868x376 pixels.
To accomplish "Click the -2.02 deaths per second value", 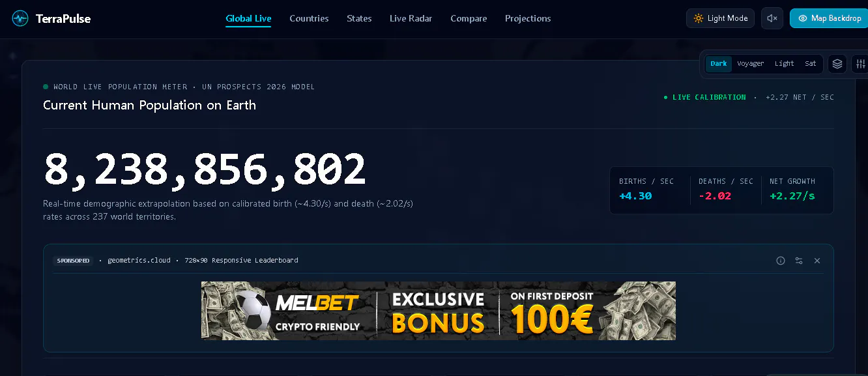I will [715, 195].
